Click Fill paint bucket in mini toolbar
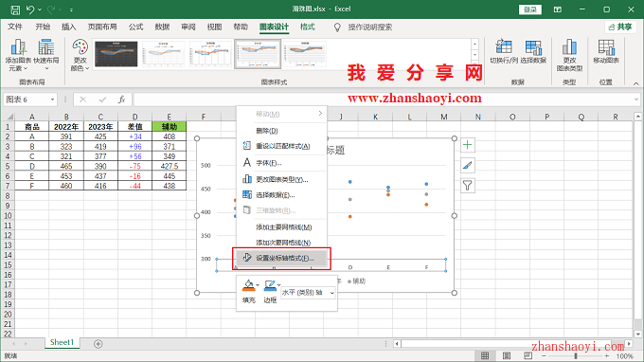This screenshot has width=644, height=362. (248, 285)
